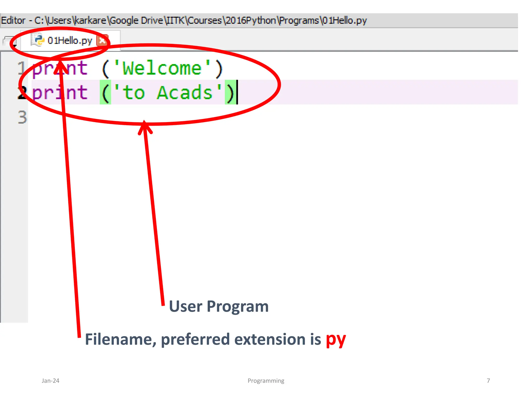
Task: Place the cursor on the first print keyword
Action: 60,68
